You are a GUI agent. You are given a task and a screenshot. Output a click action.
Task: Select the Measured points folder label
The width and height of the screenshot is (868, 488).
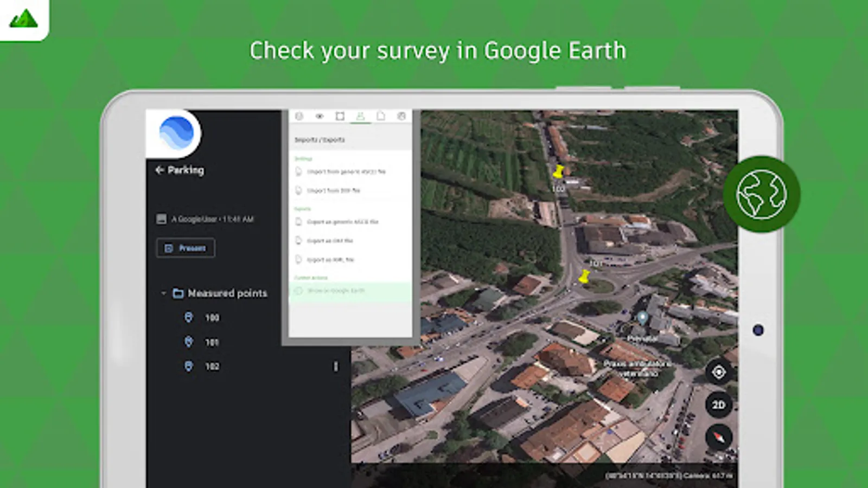pyautogui.click(x=227, y=293)
